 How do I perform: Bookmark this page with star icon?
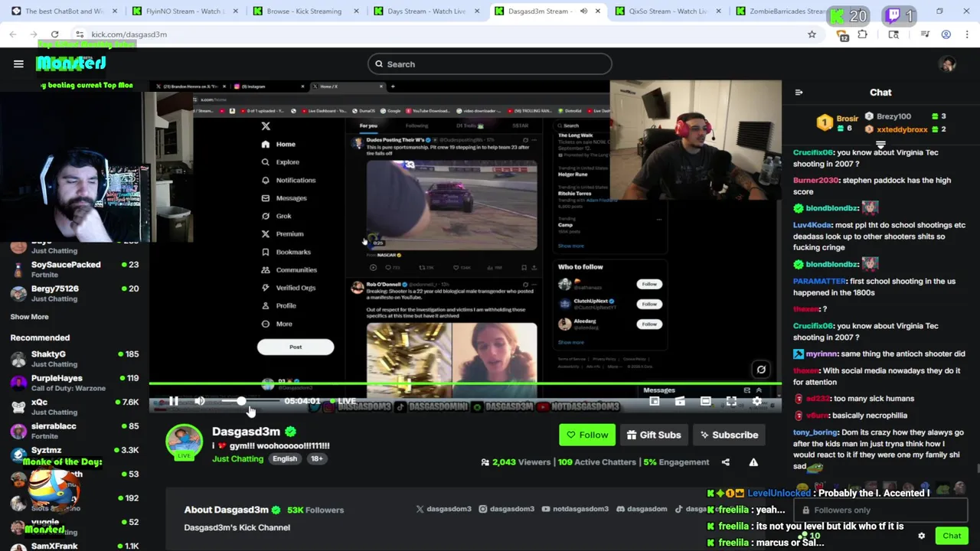pos(812,34)
